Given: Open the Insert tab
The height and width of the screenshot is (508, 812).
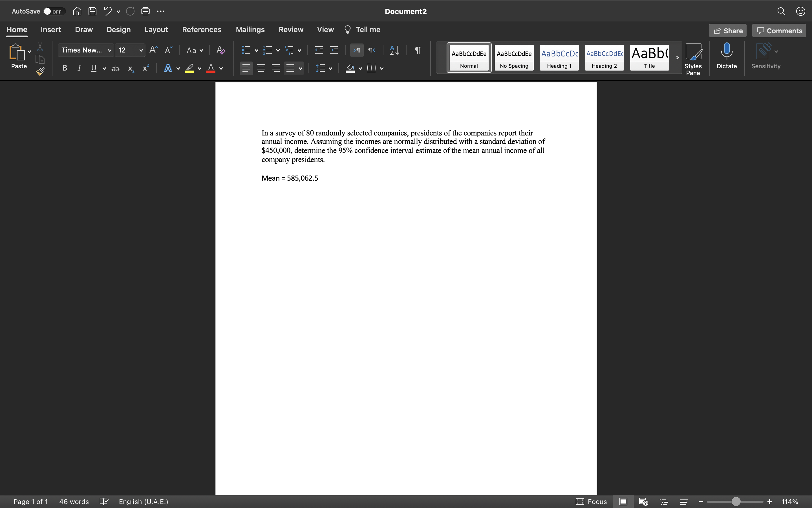Looking at the screenshot, I should 51,30.
